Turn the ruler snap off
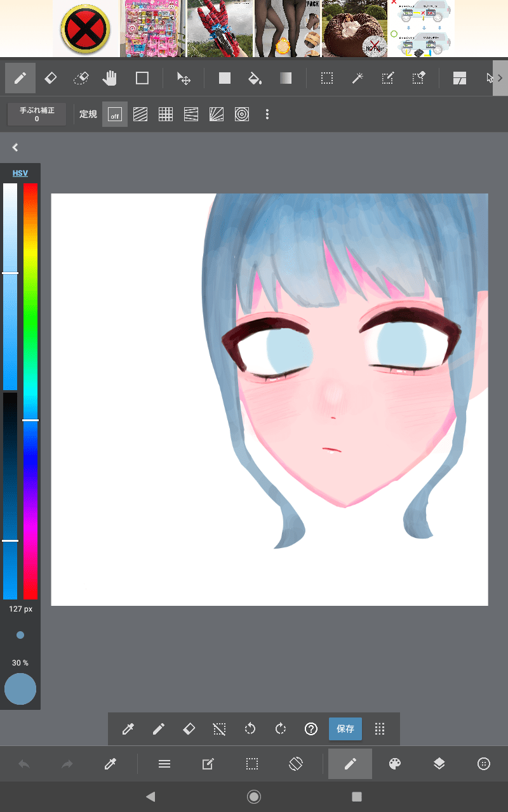This screenshot has width=508, height=812. 115,115
